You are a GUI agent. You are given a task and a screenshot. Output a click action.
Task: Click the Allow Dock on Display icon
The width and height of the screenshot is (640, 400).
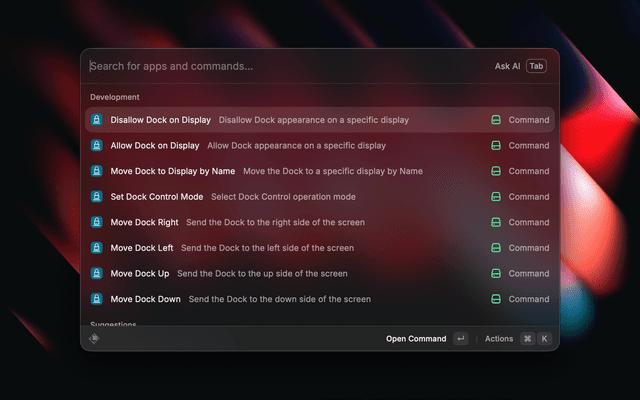pos(97,145)
